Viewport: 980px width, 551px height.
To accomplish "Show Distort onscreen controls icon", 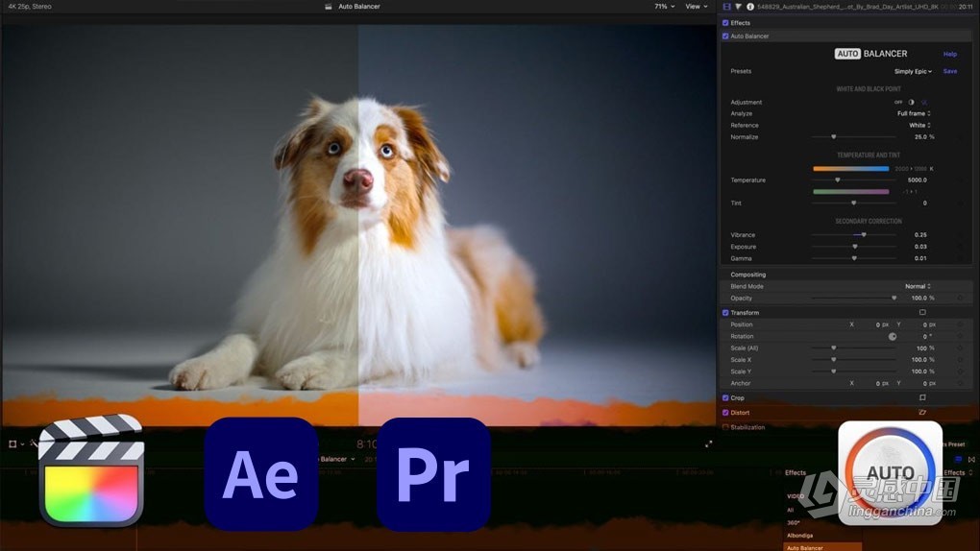I will pyautogui.click(x=922, y=413).
